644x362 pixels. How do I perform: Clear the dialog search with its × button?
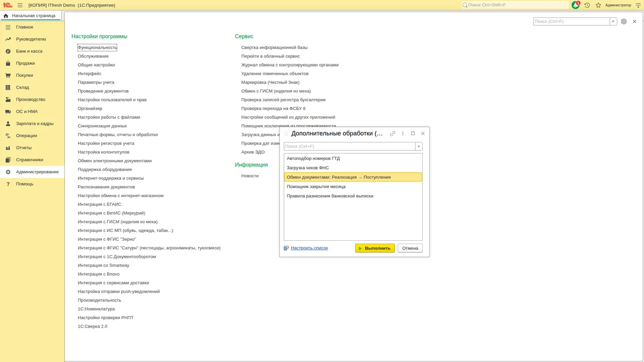[419, 147]
